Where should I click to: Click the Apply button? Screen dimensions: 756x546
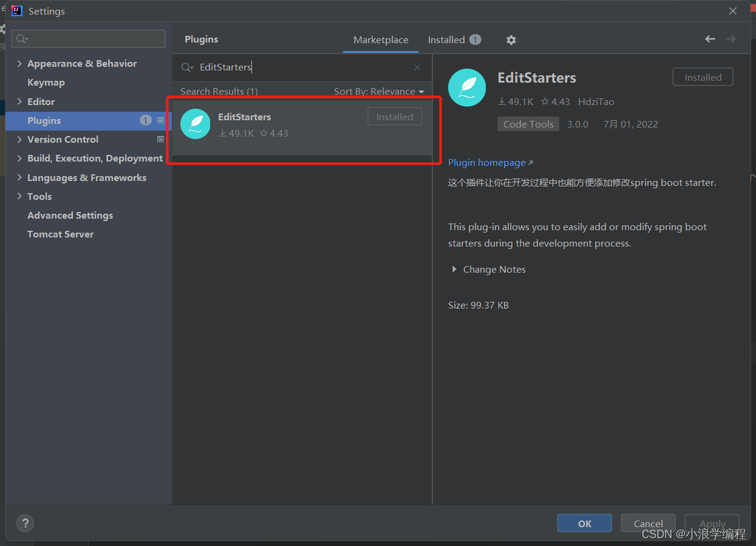tap(712, 524)
